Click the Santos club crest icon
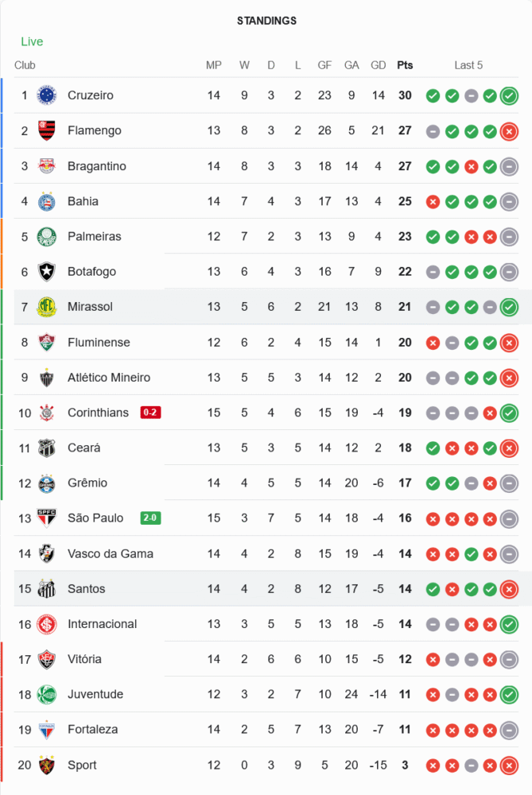This screenshot has height=795, width=532. (x=47, y=589)
